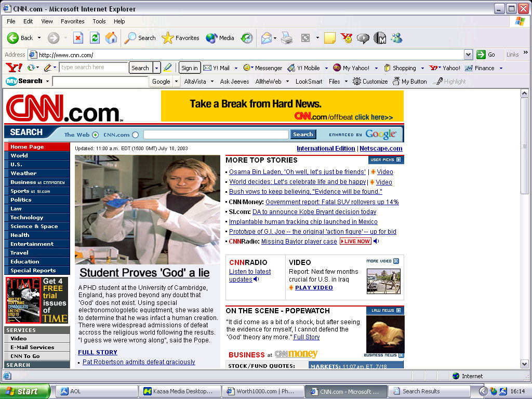Viewport: 532px width, 399px height.
Task: Open the Favorites star toolbar button
Action: (180, 38)
